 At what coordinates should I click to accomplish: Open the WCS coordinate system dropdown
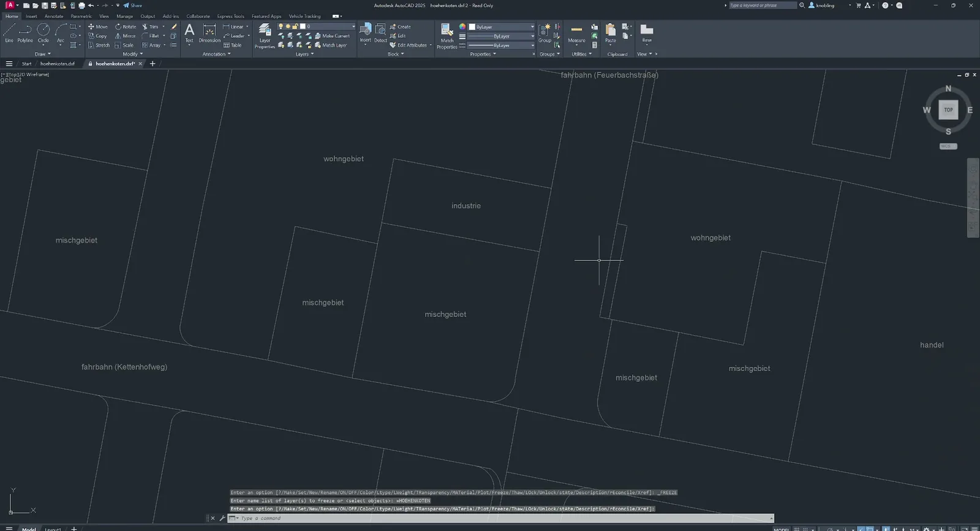[x=948, y=146]
